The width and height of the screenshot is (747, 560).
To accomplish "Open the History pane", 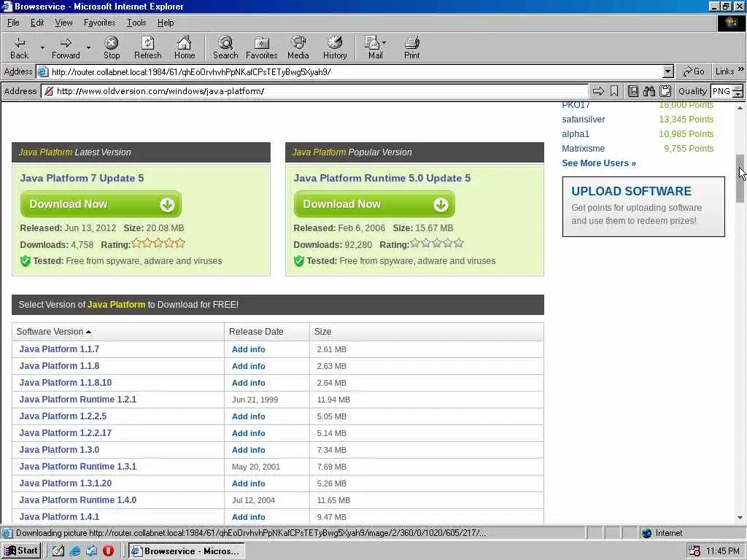I will [x=335, y=47].
